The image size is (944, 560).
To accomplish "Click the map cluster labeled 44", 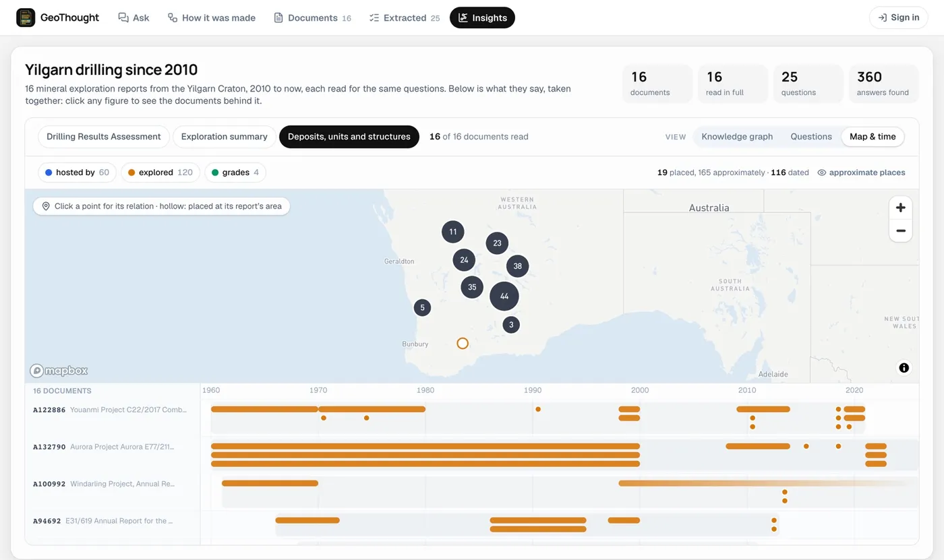I will click(504, 297).
